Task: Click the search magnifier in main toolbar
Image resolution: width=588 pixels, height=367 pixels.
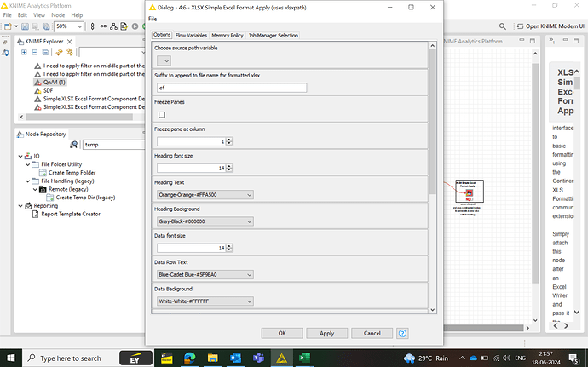Action: [x=503, y=26]
